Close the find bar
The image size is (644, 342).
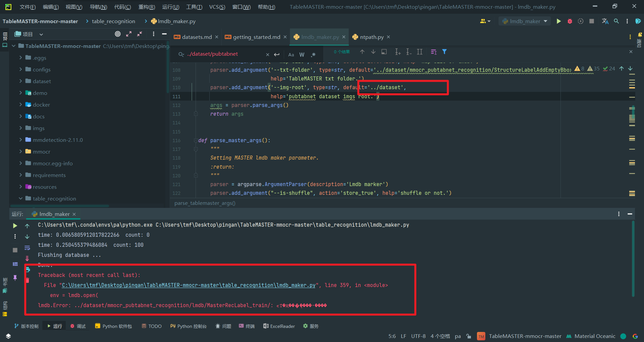tap(631, 52)
